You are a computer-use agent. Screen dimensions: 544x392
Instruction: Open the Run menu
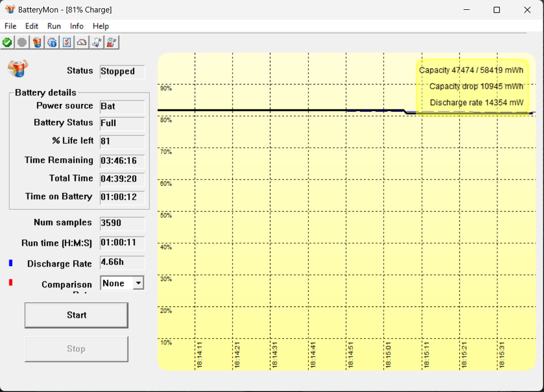tap(54, 26)
